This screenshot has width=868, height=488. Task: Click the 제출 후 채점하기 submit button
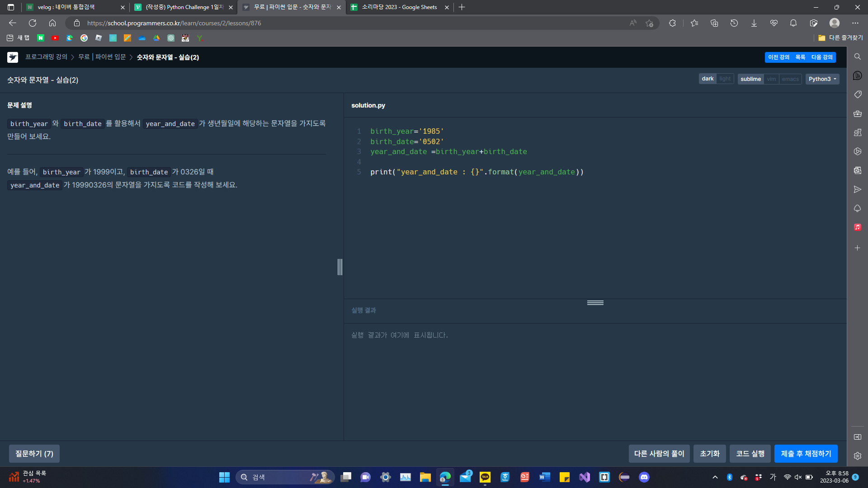[806, 454]
